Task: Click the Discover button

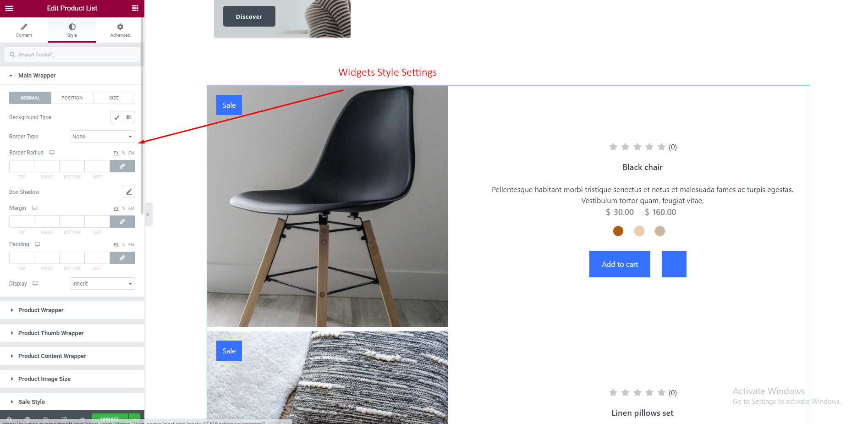Action: 249,17
